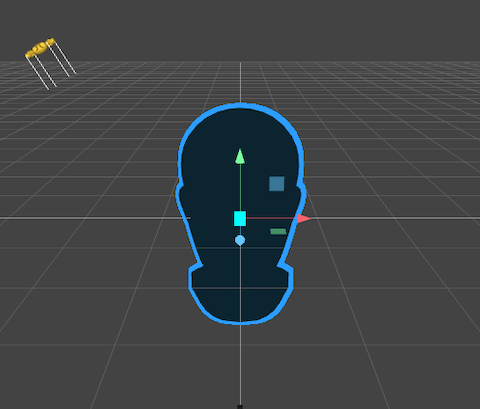Select the green flat plane handle
This screenshot has height=409, width=480.
click(x=278, y=232)
